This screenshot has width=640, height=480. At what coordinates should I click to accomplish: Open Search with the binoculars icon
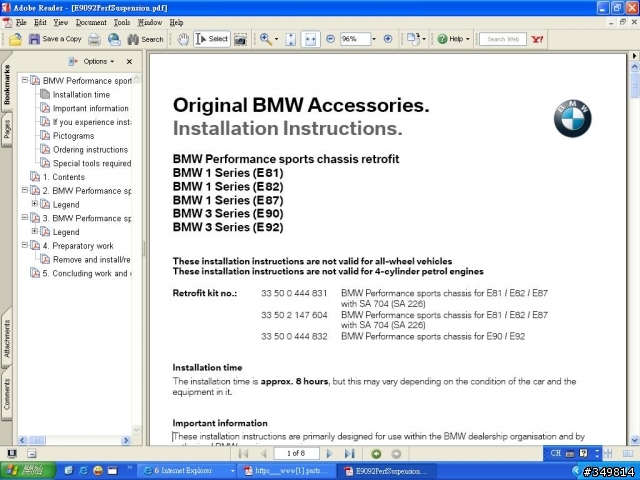(145, 39)
